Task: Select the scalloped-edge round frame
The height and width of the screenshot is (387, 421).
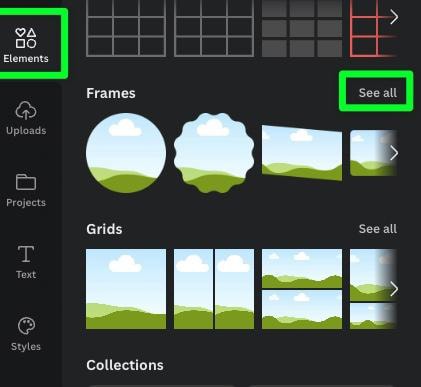Action: tap(214, 153)
